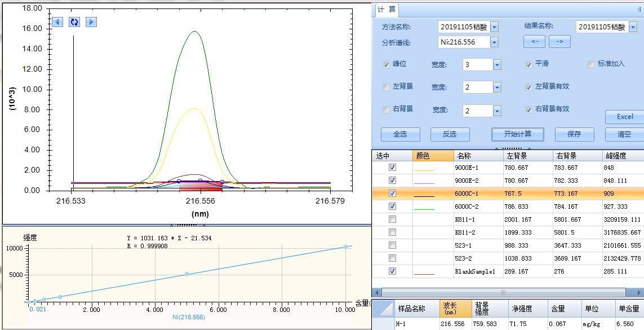644x330 pixels.
Task: Click the results table corner select icon
Action: (383, 309)
